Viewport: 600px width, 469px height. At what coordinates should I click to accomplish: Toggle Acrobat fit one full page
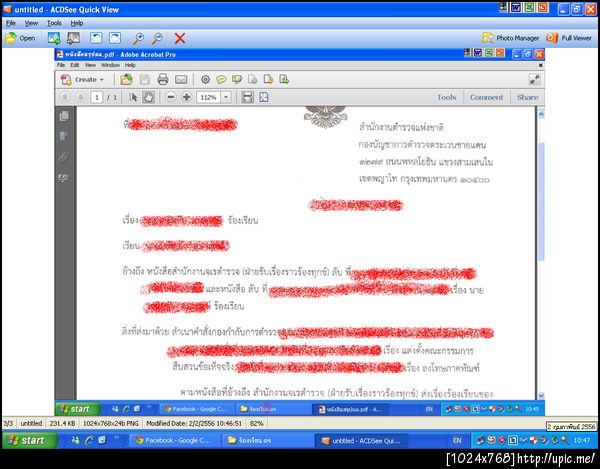[264, 97]
